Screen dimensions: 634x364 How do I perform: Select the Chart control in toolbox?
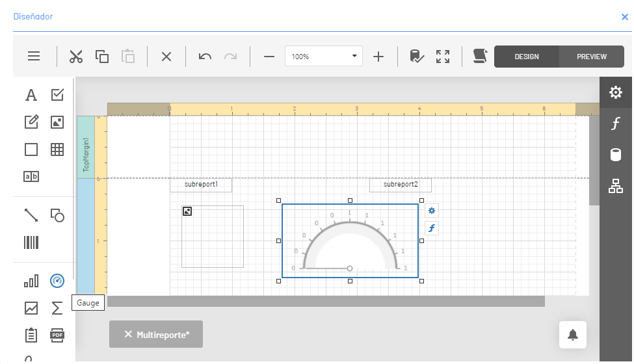coord(31,281)
